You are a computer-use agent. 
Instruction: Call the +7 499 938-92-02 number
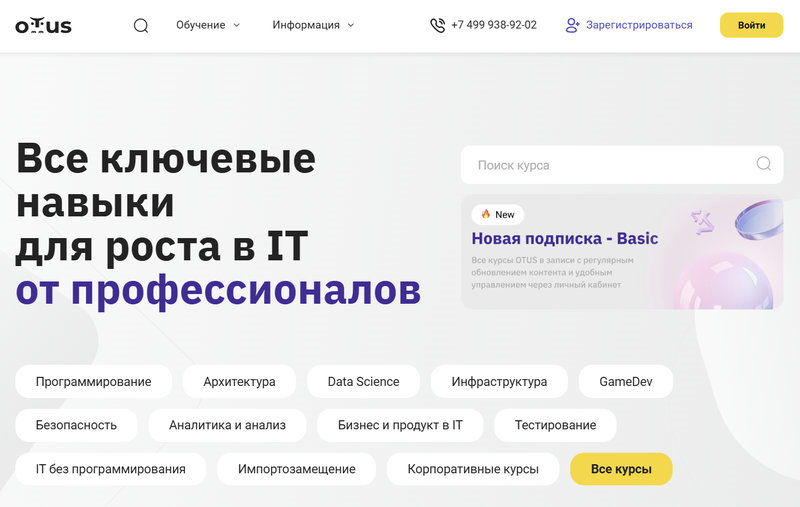(493, 26)
